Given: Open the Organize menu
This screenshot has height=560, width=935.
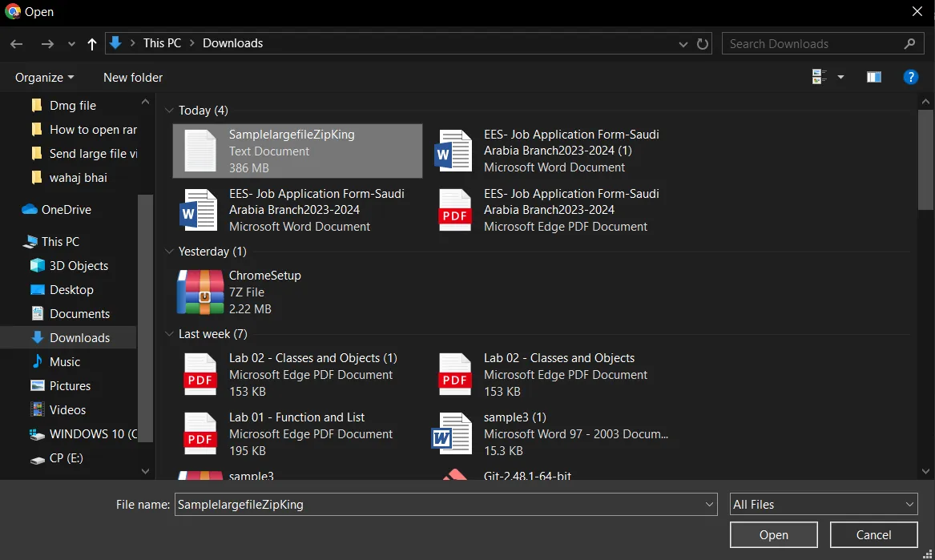Looking at the screenshot, I should [x=44, y=78].
